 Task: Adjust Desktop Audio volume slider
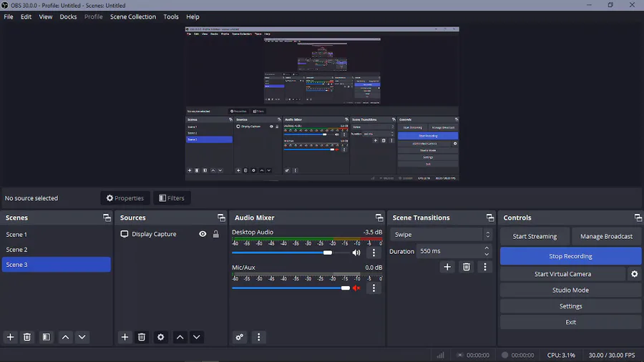click(x=327, y=253)
